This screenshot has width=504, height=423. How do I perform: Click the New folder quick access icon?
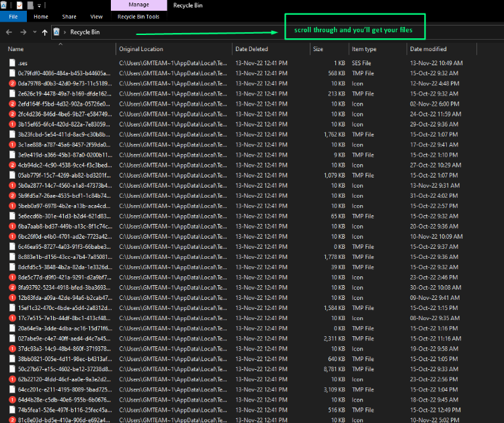pos(30,5)
